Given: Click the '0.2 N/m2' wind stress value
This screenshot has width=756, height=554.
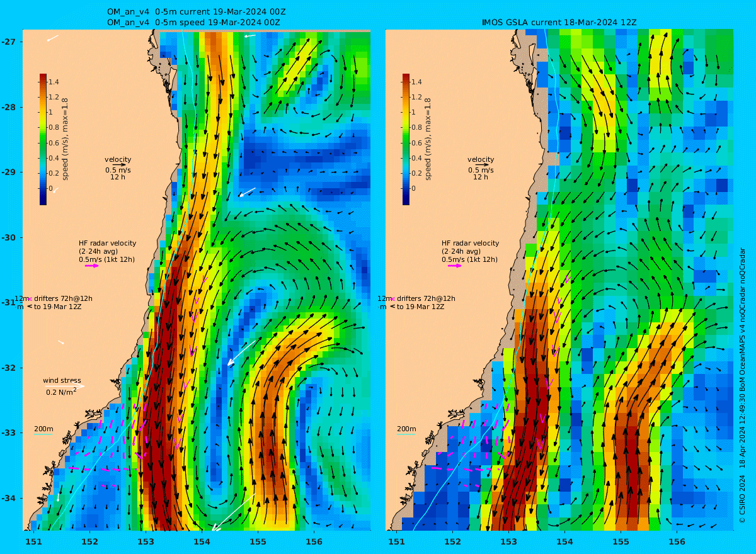Looking at the screenshot, I should tap(61, 392).
